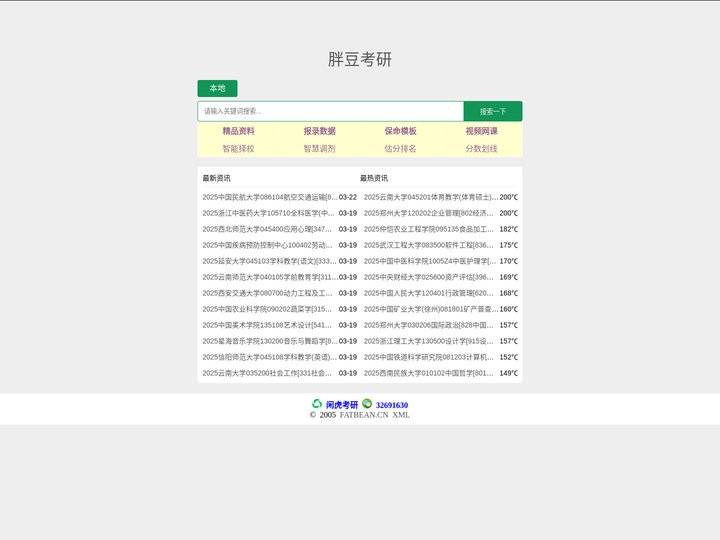Click the 32691630 footer link

click(392, 405)
